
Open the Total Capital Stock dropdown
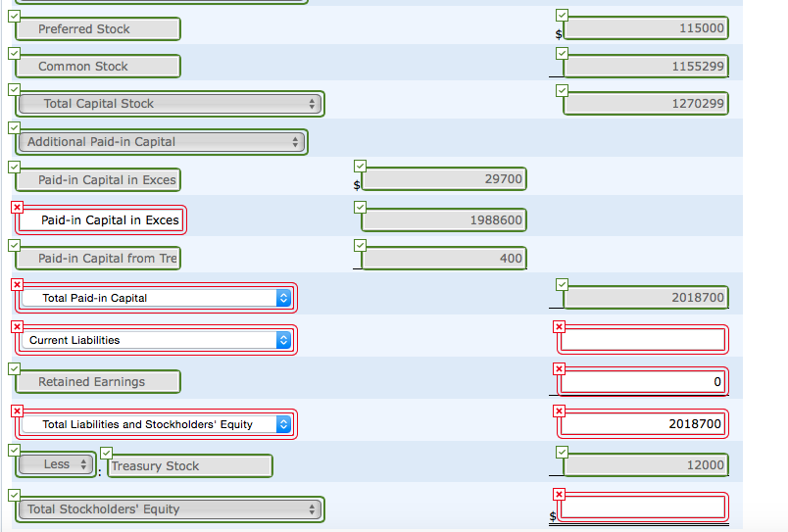(x=170, y=104)
